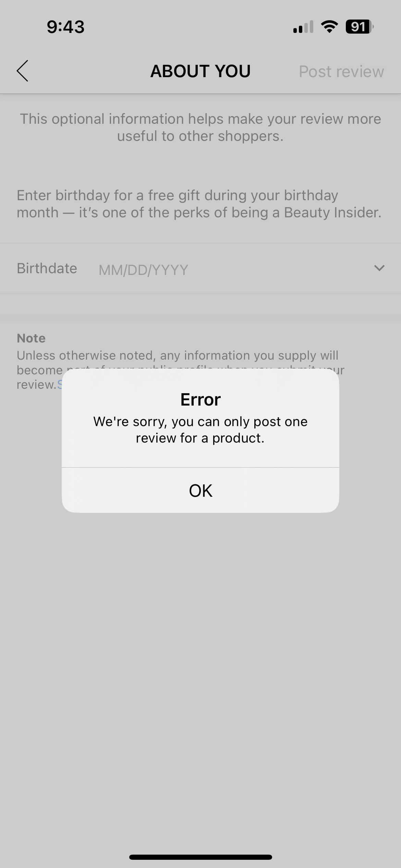This screenshot has height=868, width=401.
Task: Tap the Error dialog heading
Action: [x=200, y=399]
